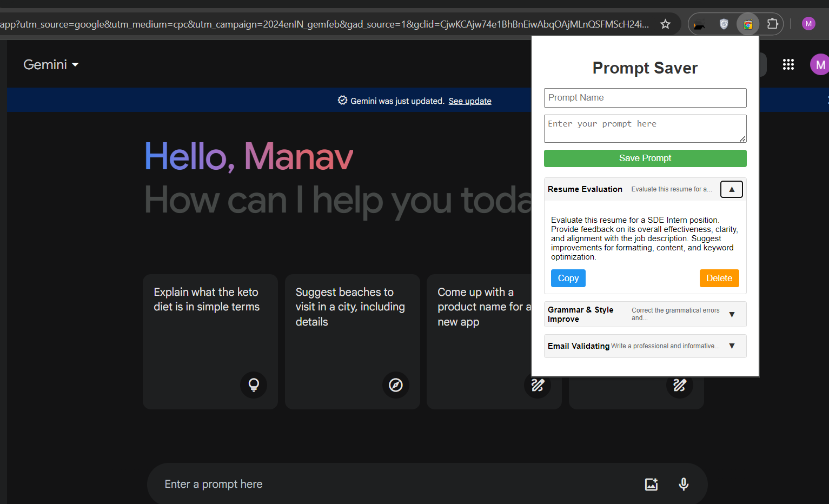This screenshot has width=829, height=504.
Task: Click the Prompt Saver extension icon in the toolbar
Action: pyautogui.click(x=747, y=24)
